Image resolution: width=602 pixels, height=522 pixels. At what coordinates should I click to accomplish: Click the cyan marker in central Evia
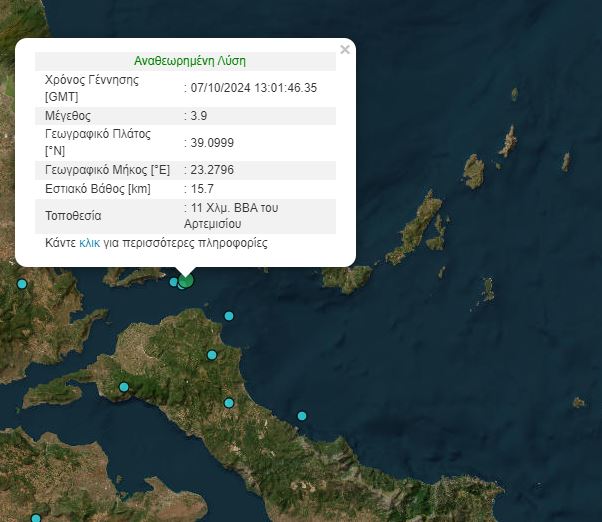point(229,403)
